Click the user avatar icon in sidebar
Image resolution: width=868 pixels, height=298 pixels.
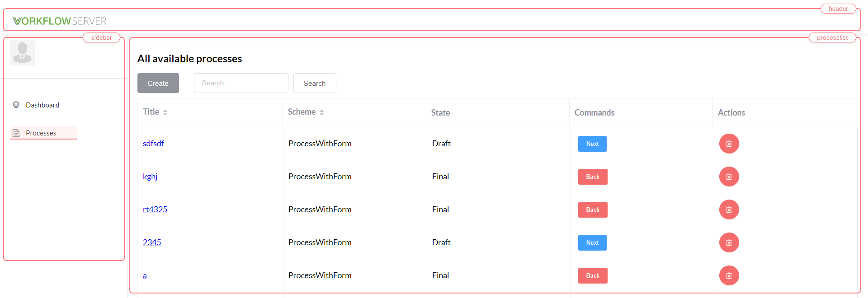click(x=22, y=53)
